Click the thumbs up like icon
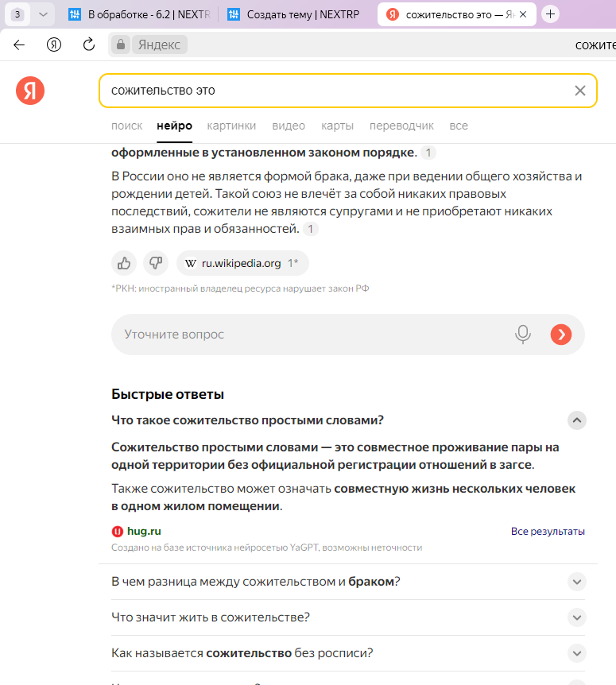 [124, 263]
